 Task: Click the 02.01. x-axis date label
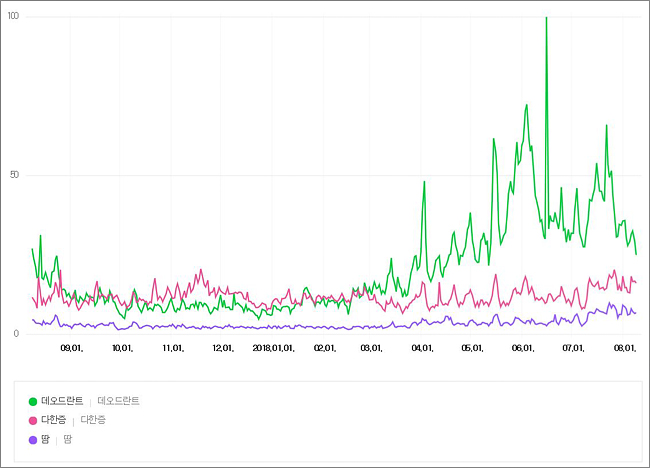tap(325, 348)
